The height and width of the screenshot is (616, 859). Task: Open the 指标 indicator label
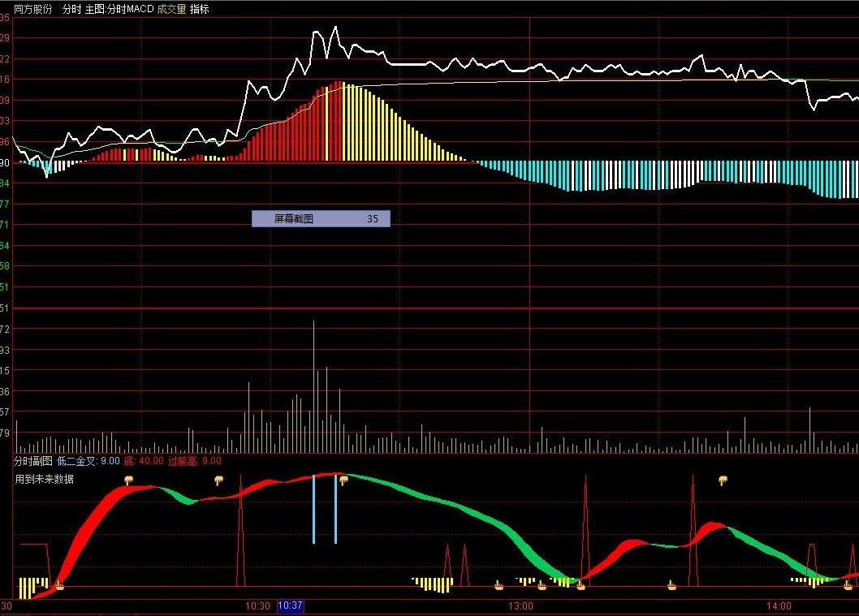click(200, 9)
